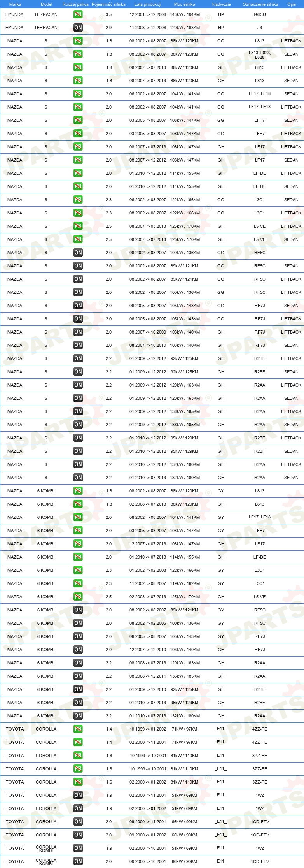
Task: Select diesel icon in Corolla Kombi 1CD-FTV row
Action: pyautogui.click(x=78, y=861)
